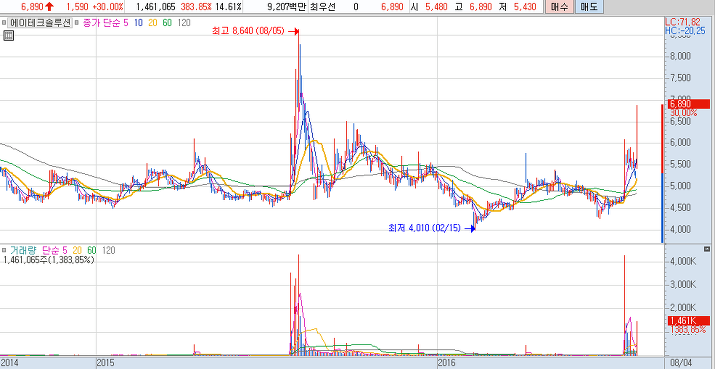Click the 고 6,890 high price
The image size is (715, 369).
(472, 7)
